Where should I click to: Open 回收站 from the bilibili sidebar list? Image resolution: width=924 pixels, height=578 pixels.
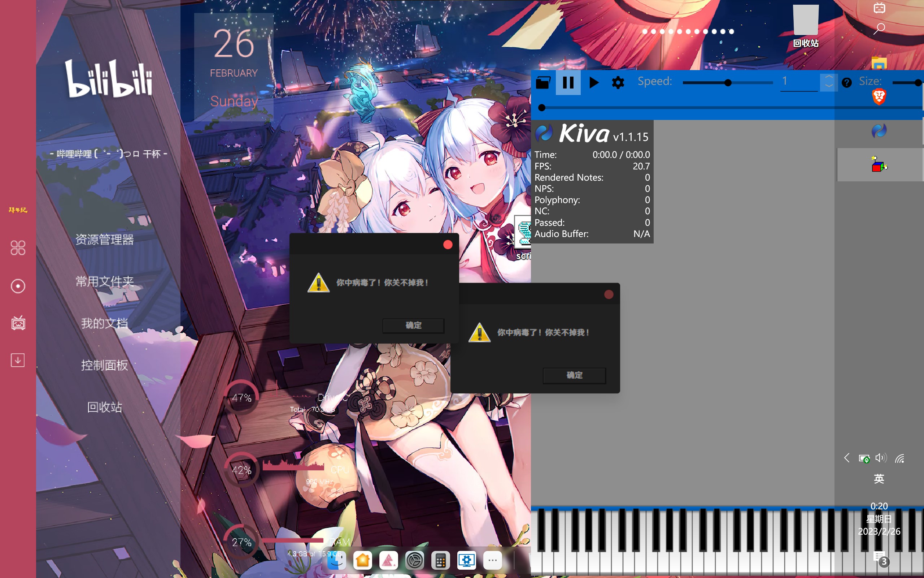pyautogui.click(x=105, y=407)
